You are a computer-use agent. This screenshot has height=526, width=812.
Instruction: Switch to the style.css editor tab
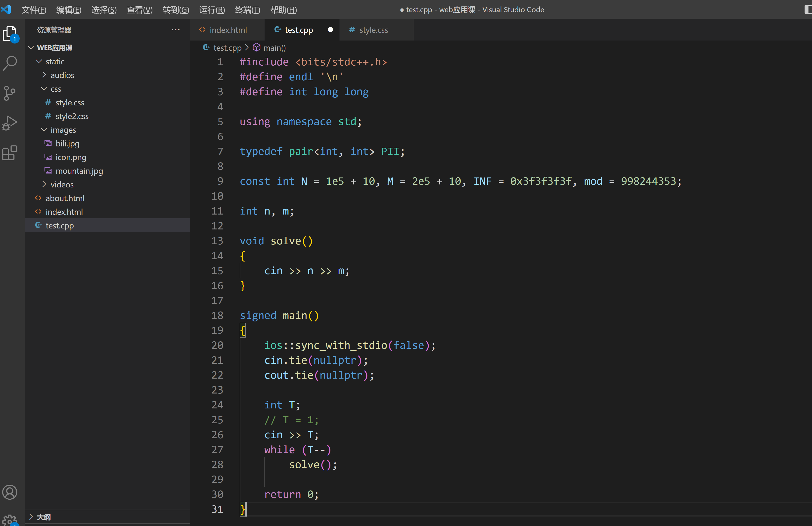[376, 30]
